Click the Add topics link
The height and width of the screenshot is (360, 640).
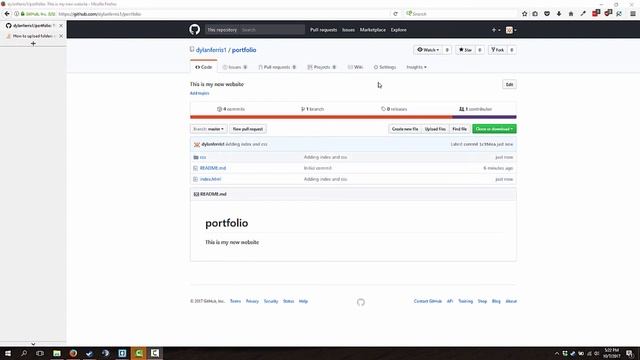coord(199,93)
